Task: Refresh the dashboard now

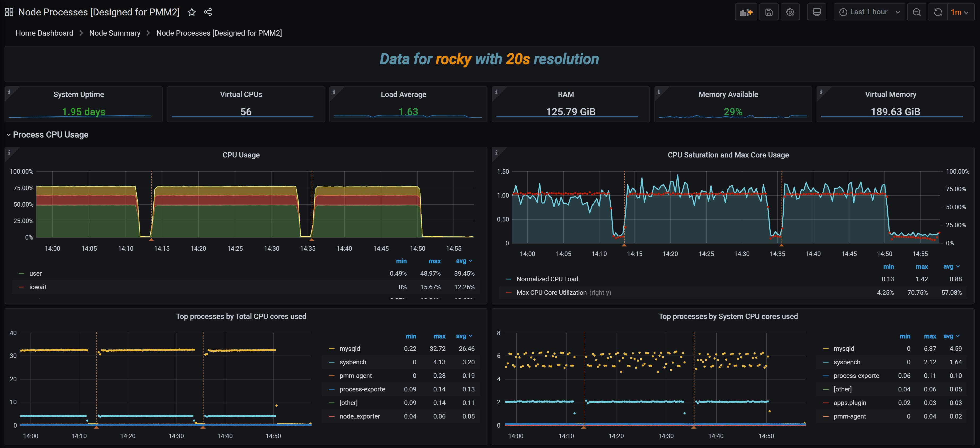Action: tap(938, 12)
